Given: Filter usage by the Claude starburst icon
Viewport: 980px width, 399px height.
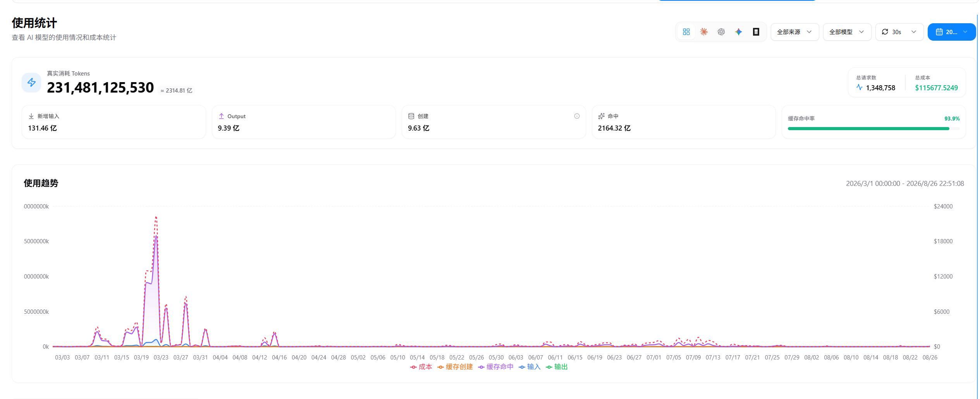Looking at the screenshot, I should [x=704, y=32].
